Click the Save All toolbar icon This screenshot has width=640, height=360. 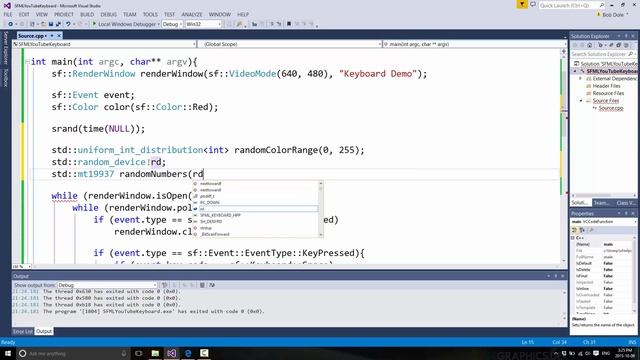click(58, 24)
